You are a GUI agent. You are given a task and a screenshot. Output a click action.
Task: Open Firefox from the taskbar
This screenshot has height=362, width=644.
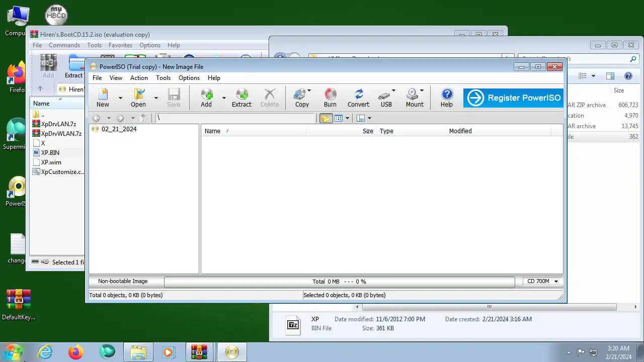click(76, 352)
